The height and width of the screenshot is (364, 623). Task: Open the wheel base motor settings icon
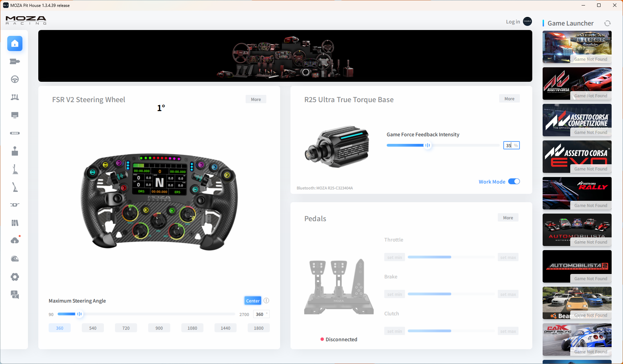(x=15, y=61)
